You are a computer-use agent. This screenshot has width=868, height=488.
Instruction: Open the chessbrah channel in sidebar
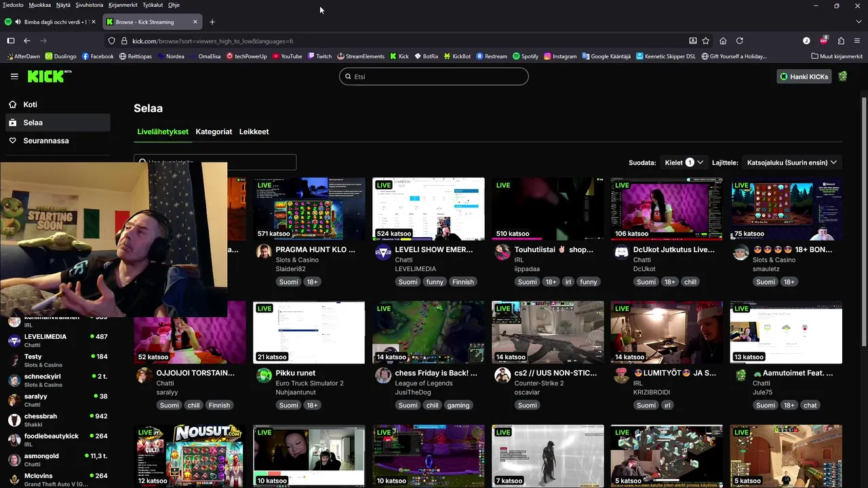pyautogui.click(x=57, y=420)
